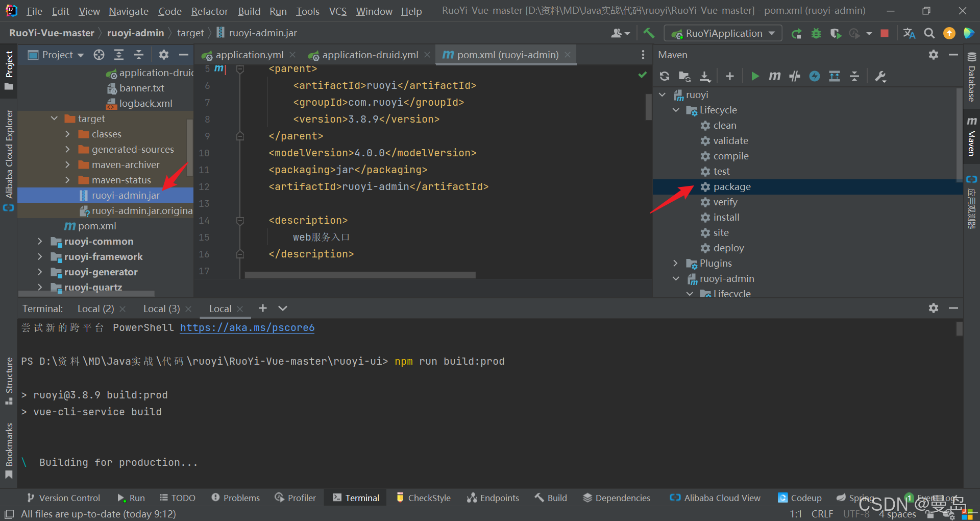Close the Local (3) terminal tab
This screenshot has width=980, height=521.
[x=188, y=309]
